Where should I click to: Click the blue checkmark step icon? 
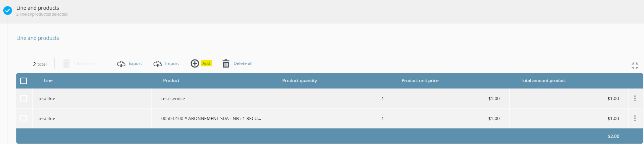(8, 11)
